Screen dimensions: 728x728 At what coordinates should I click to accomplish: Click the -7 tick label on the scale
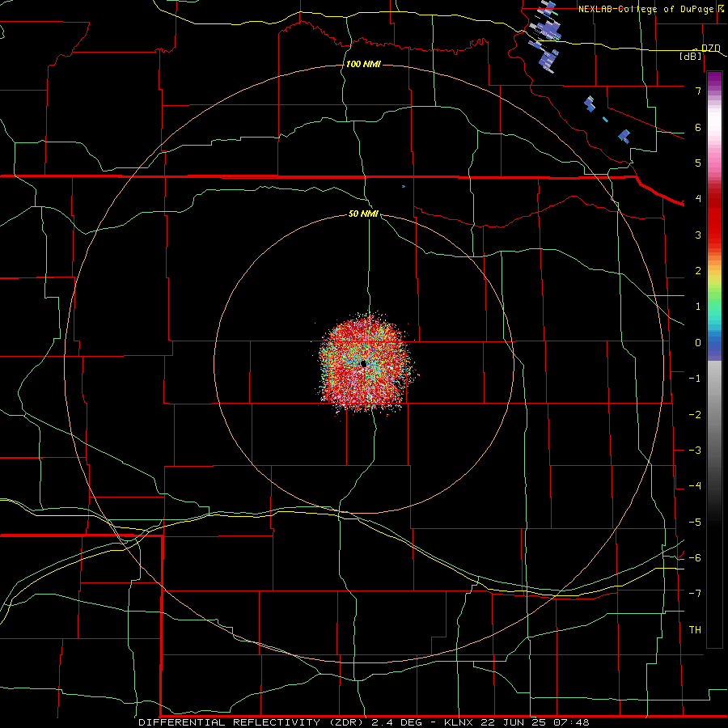tap(695, 594)
